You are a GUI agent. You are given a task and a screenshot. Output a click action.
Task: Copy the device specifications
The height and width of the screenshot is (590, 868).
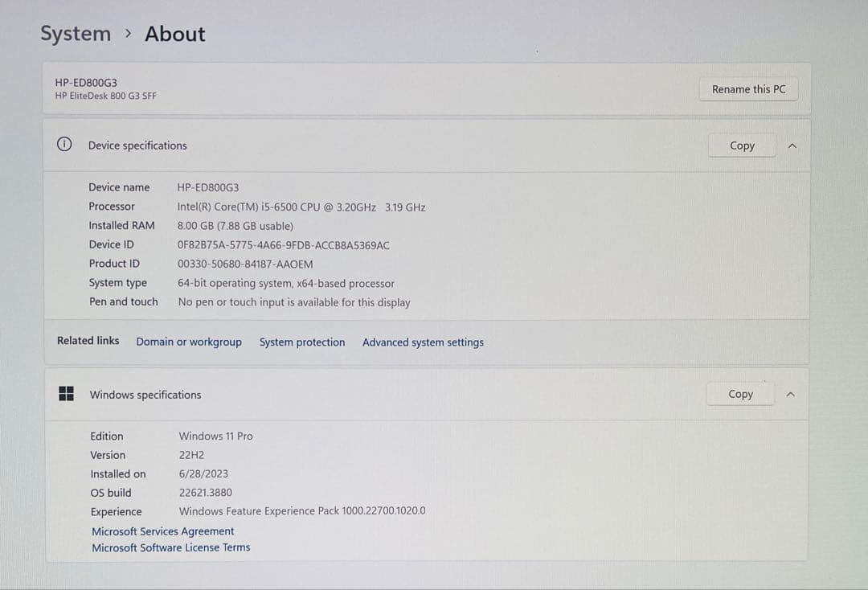tap(741, 145)
